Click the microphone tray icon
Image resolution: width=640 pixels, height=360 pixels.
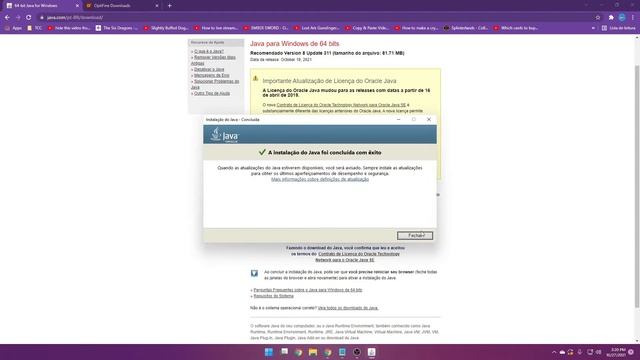[x=580, y=352]
